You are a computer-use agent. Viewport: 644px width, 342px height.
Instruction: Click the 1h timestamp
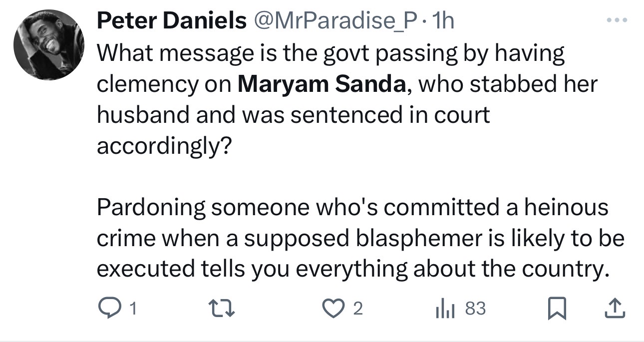(x=444, y=21)
